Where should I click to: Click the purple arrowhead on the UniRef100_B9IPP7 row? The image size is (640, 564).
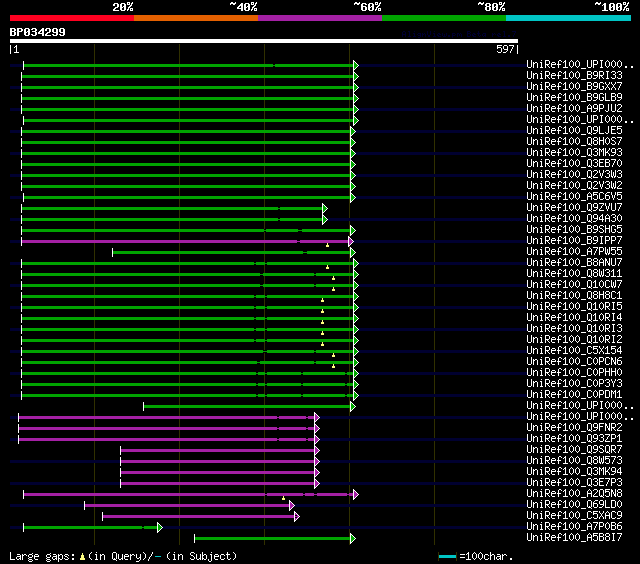click(x=350, y=241)
